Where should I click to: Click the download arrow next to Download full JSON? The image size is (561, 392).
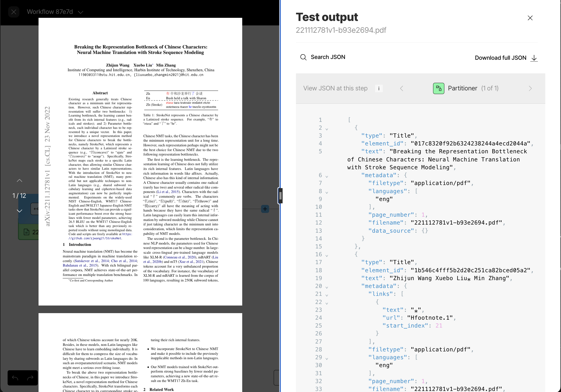(x=534, y=58)
